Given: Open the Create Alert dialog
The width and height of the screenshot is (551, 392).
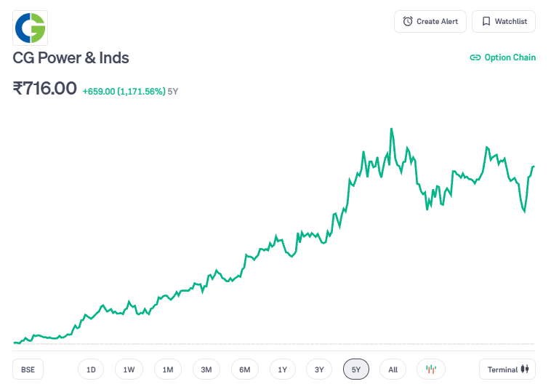Looking at the screenshot, I should pos(430,22).
